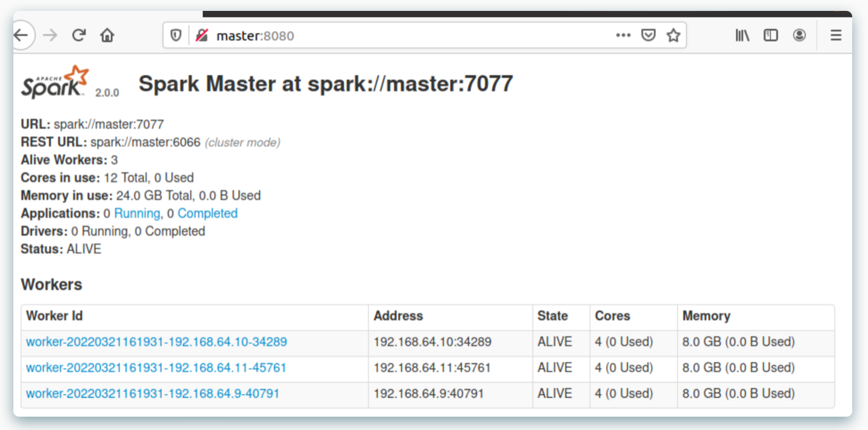The width and height of the screenshot is (868, 430).
Task: Open worker ending in 34289 details
Action: tap(156, 342)
